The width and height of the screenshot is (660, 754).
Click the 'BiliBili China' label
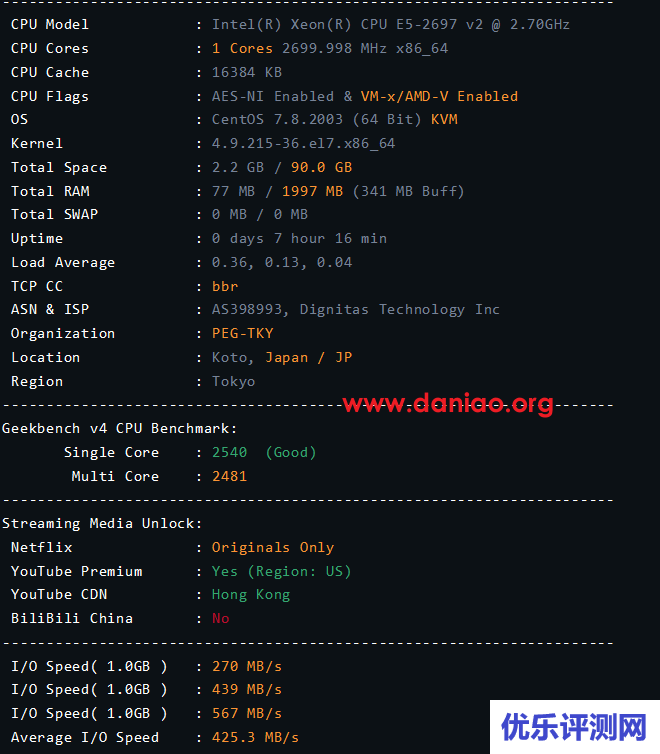coord(72,618)
